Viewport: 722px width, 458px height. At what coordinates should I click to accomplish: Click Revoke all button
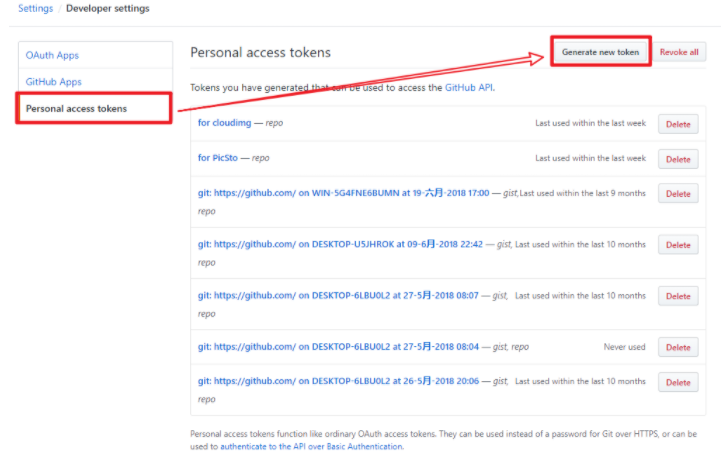pos(679,52)
